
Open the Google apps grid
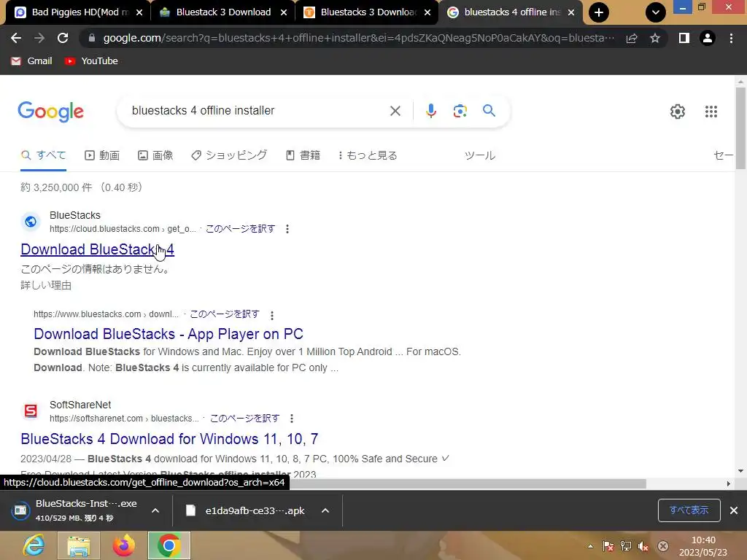(x=711, y=112)
